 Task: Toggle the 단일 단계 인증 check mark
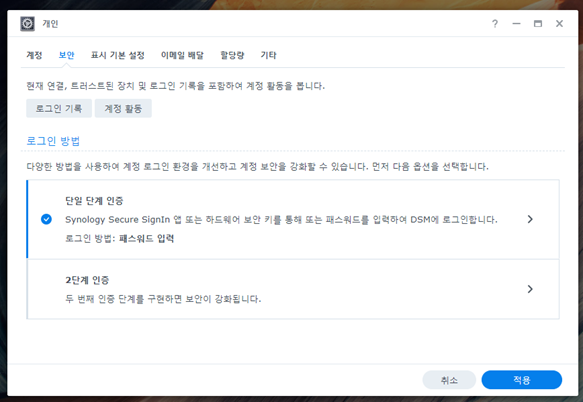point(46,219)
